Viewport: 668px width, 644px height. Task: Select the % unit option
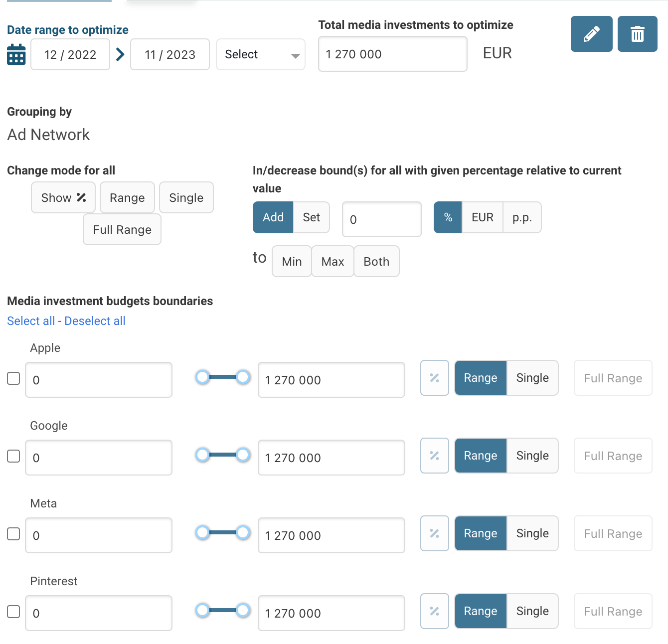[448, 217]
